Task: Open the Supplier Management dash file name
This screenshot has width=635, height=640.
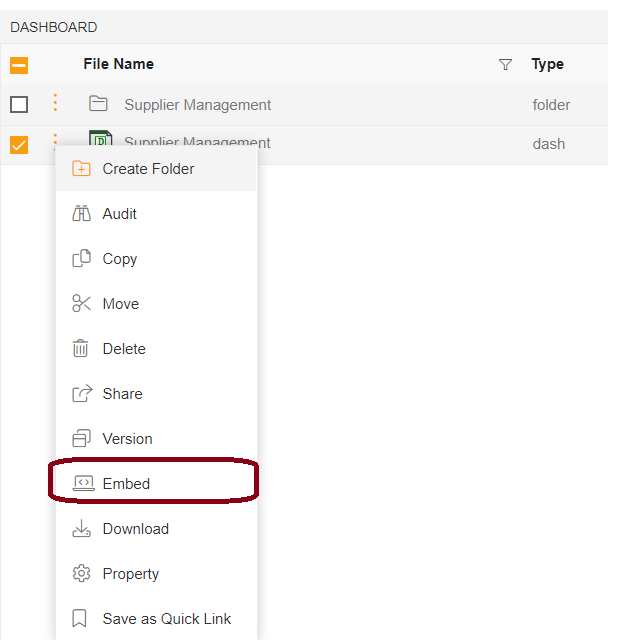Action: [197, 141]
